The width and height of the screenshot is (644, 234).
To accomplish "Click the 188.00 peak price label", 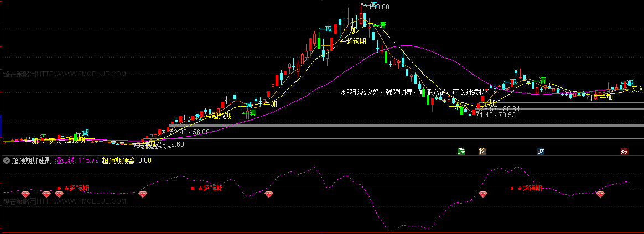I will point(379,7).
